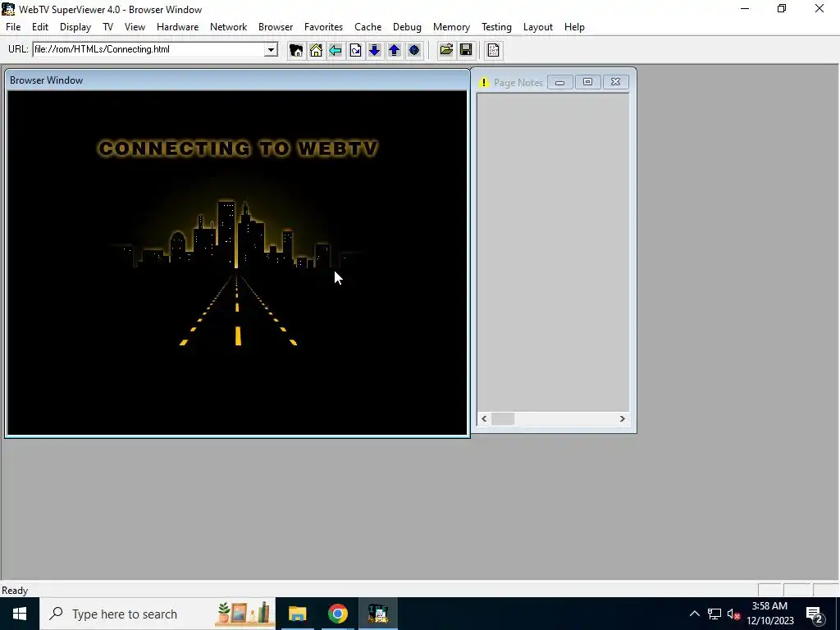Click the taskbar search box
The image size is (840, 630).
coord(157,614)
